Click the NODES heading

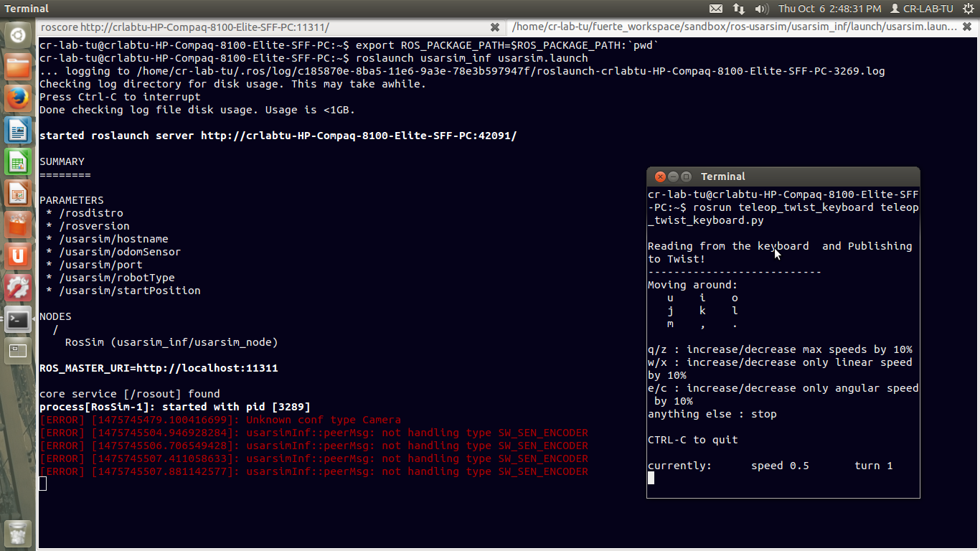pos(55,316)
